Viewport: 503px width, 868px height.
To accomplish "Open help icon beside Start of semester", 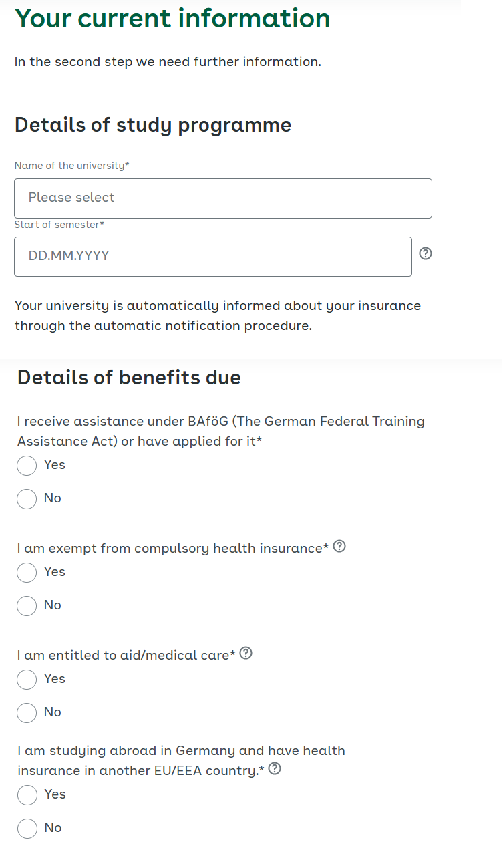I will click(425, 253).
